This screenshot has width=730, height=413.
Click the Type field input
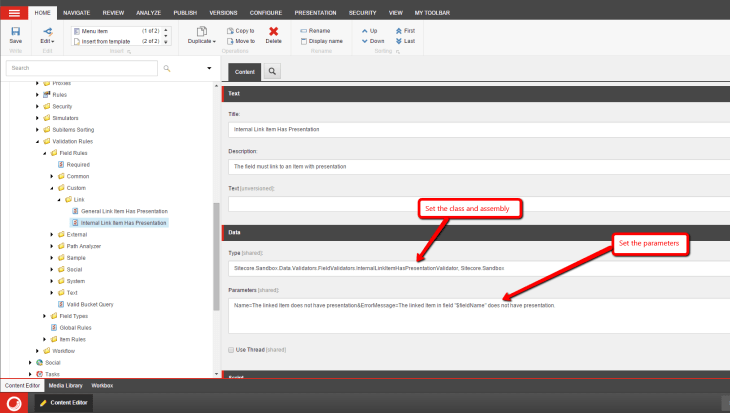(479, 268)
